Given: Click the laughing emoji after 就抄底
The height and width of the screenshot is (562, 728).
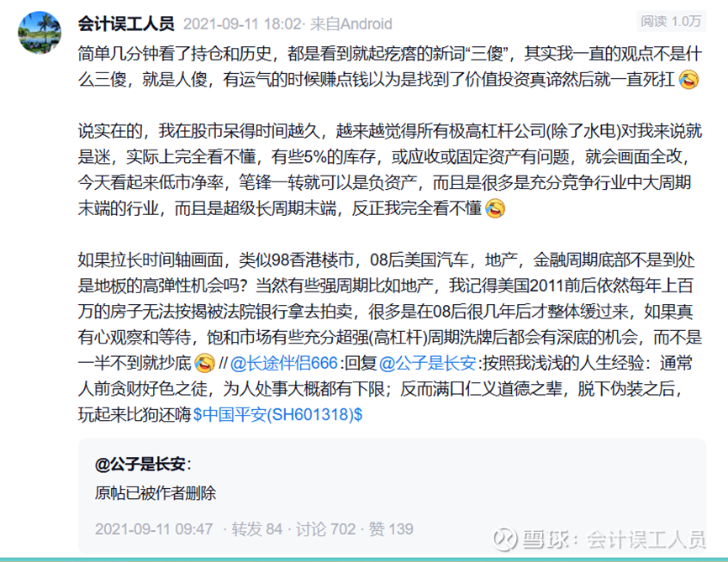Looking at the screenshot, I should tap(205, 363).
